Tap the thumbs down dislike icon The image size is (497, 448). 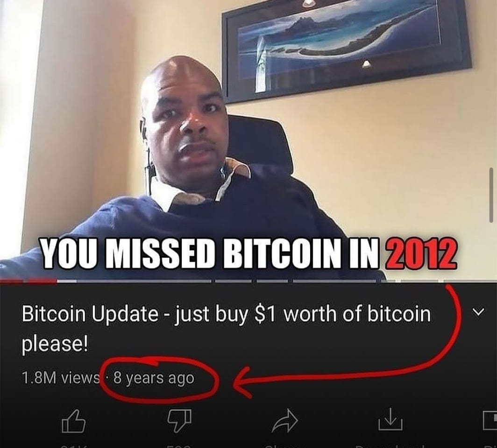[x=179, y=420]
